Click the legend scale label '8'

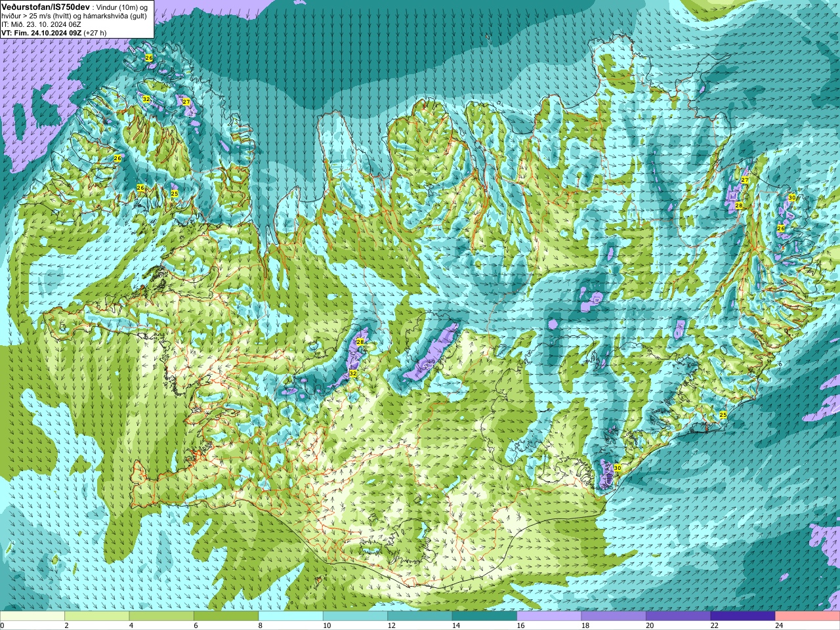click(261, 625)
